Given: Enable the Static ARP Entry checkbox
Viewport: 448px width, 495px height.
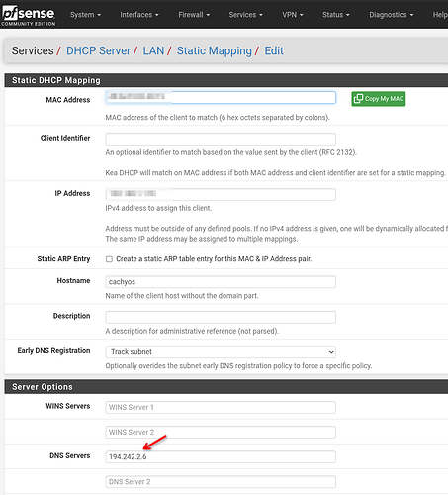Looking at the screenshot, I should (109, 259).
